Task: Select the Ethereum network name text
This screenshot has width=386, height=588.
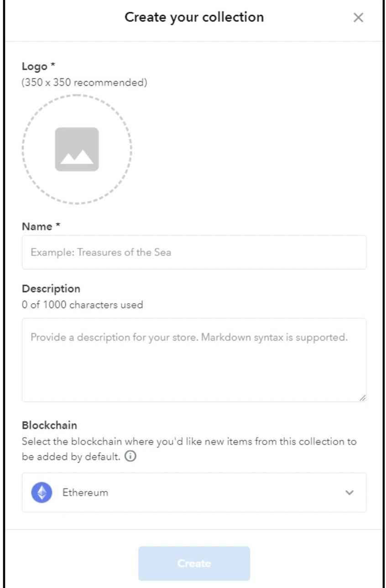Action: [85, 493]
